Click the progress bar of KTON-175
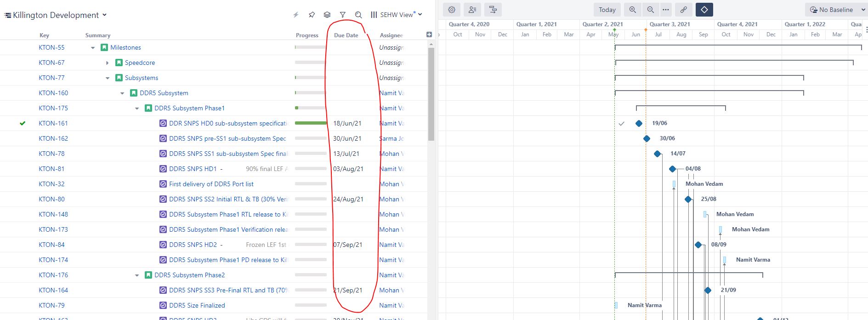 [x=311, y=108]
